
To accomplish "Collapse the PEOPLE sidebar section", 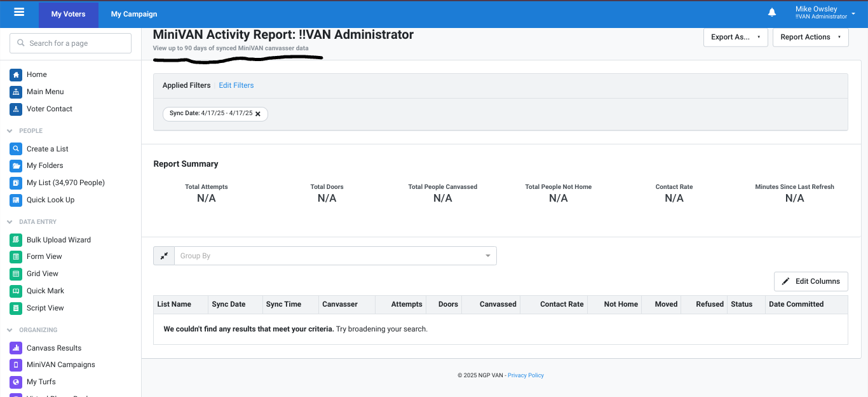I will (x=10, y=131).
